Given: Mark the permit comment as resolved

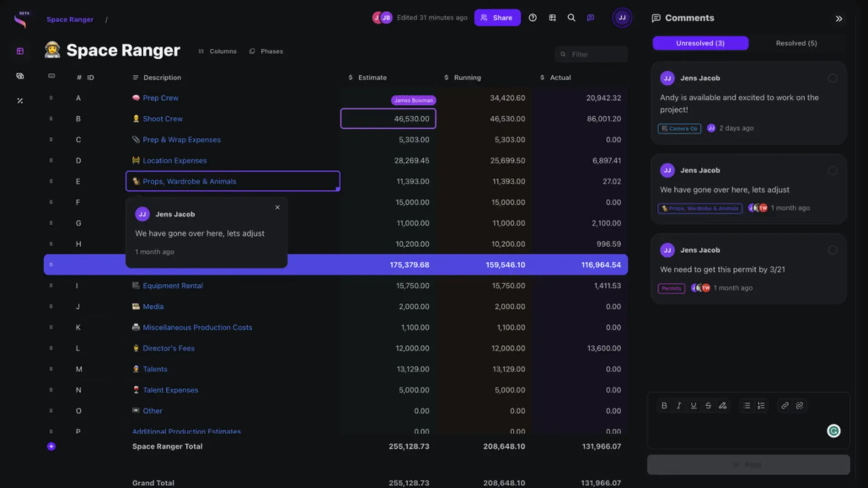Looking at the screenshot, I should (x=832, y=250).
